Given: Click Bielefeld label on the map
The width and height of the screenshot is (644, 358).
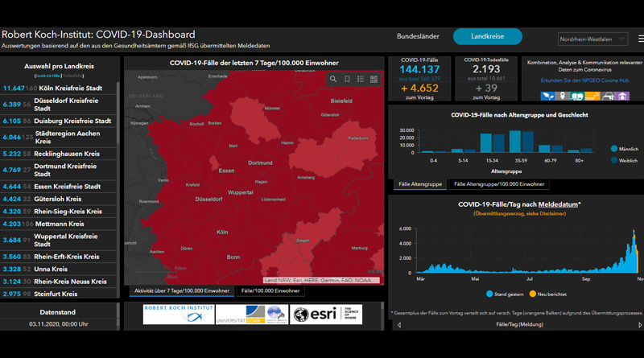Looking at the screenshot, I should (x=341, y=101).
